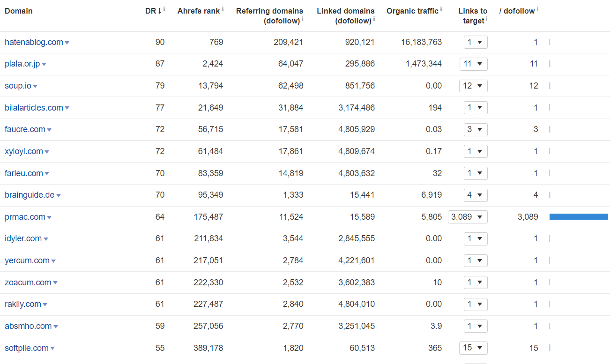The image size is (610, 364).
Task: Open soup.io domain link
Action: 18,86
